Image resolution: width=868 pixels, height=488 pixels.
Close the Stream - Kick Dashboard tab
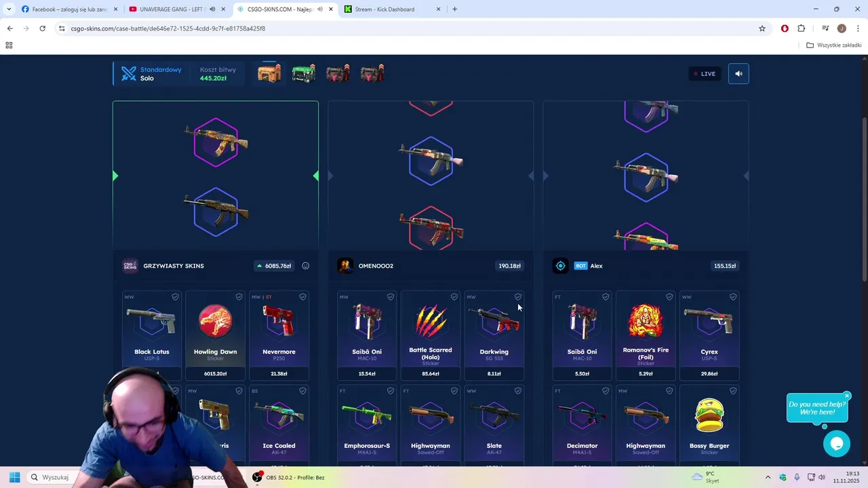438,9
